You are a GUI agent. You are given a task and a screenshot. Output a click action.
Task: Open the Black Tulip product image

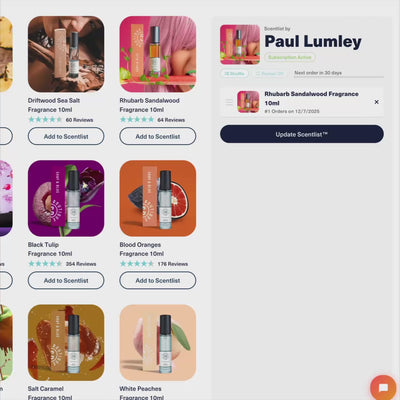(x=66, y=198)
